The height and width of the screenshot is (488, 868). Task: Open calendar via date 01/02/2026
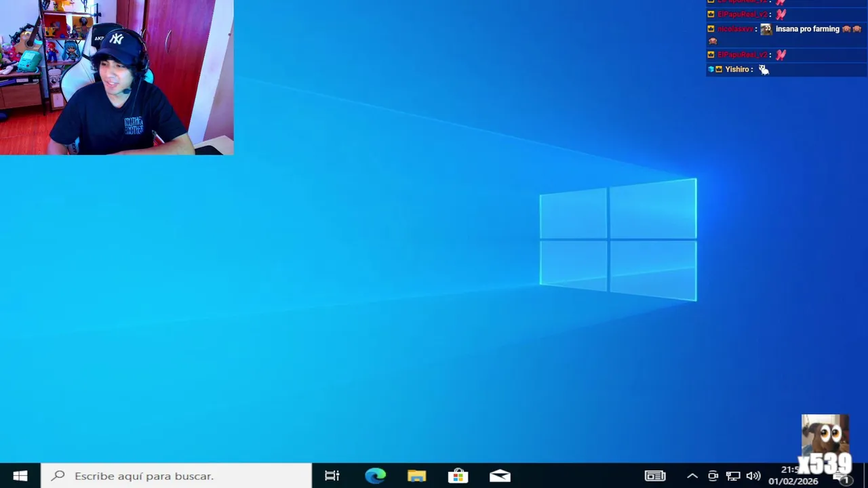coord(793,481)
